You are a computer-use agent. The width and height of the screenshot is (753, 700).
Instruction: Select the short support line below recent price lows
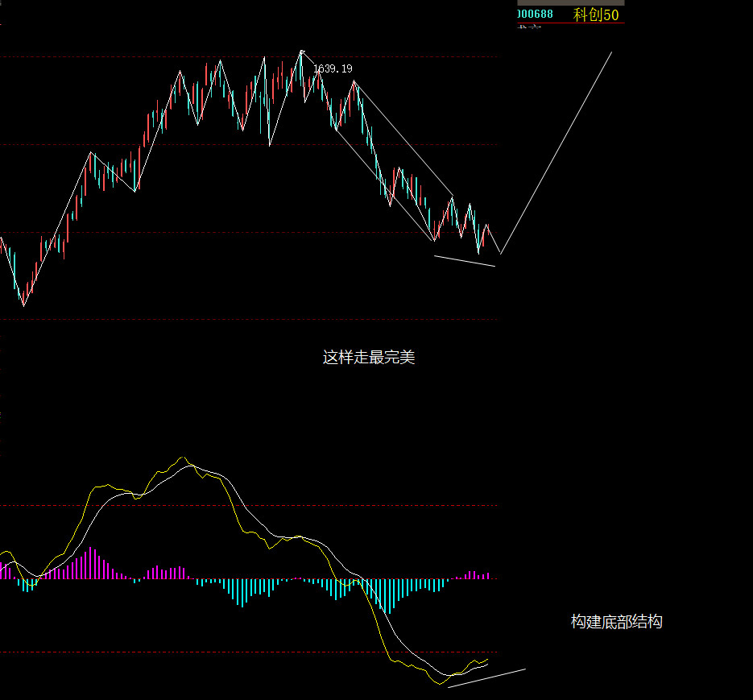click(465, 261)
